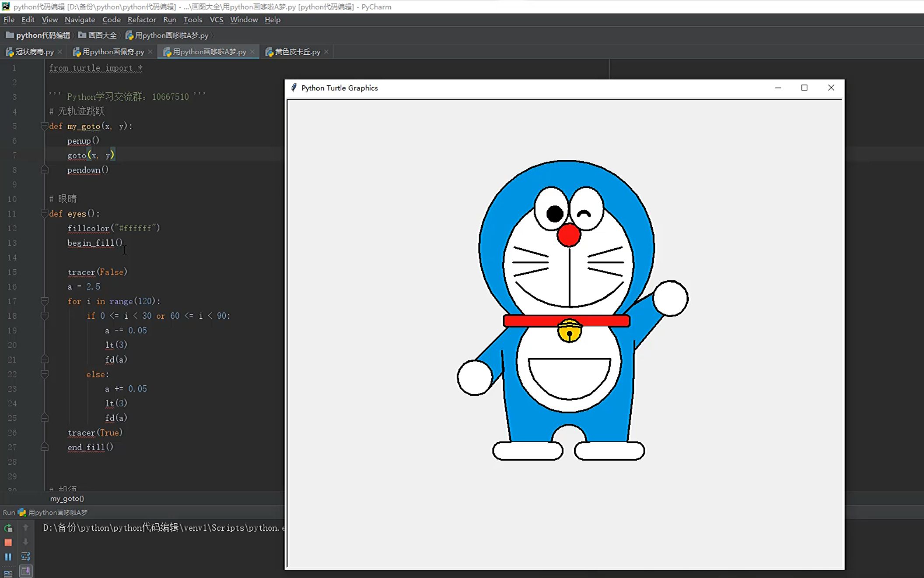924x578 pixels.
Task: Switch to 用python画佩奇.py tab
Action: pyautogui.click(x=112, y=52)
